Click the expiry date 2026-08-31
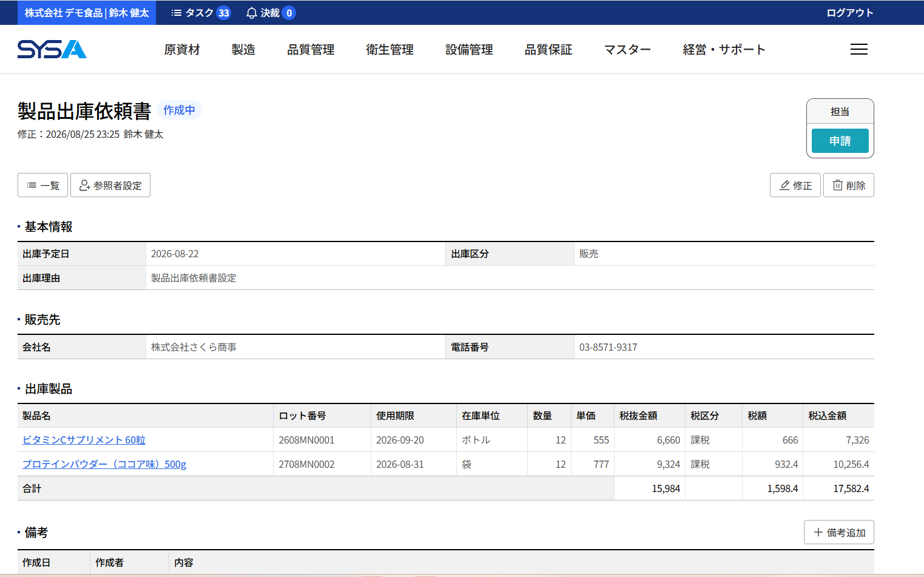The height and width of the screenshot is (577, 924). click(x=400, y=464)
